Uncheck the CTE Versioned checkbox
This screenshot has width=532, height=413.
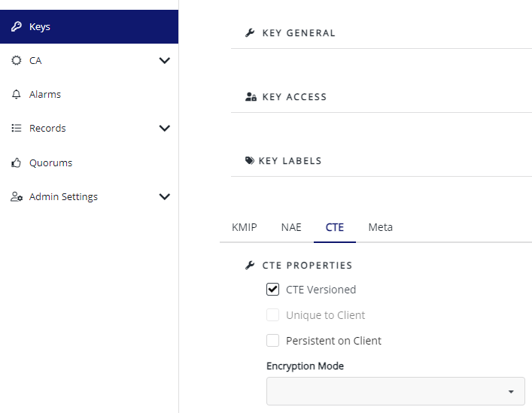273,290
